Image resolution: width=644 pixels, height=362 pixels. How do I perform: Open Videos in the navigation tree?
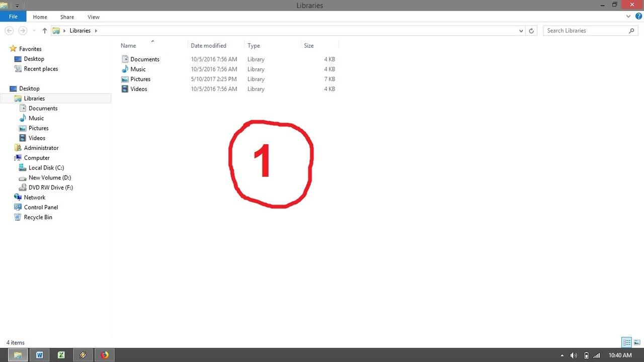click(x=37, y=138)
